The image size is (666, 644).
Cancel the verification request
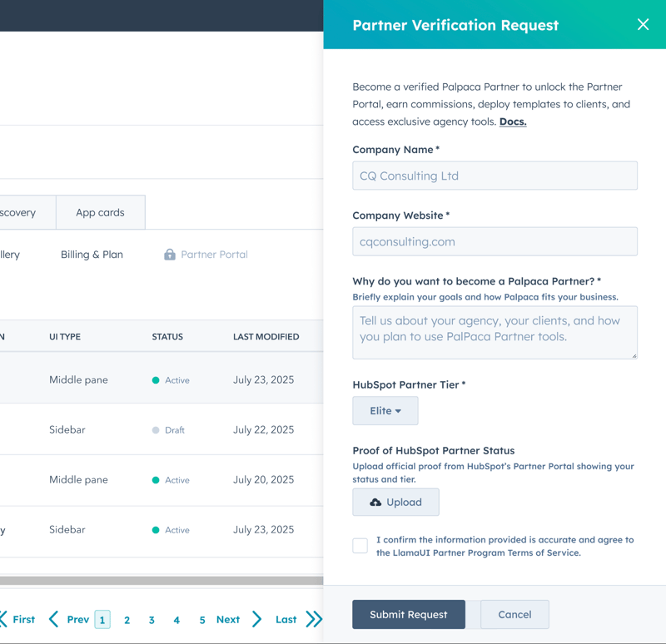(514, 615)
